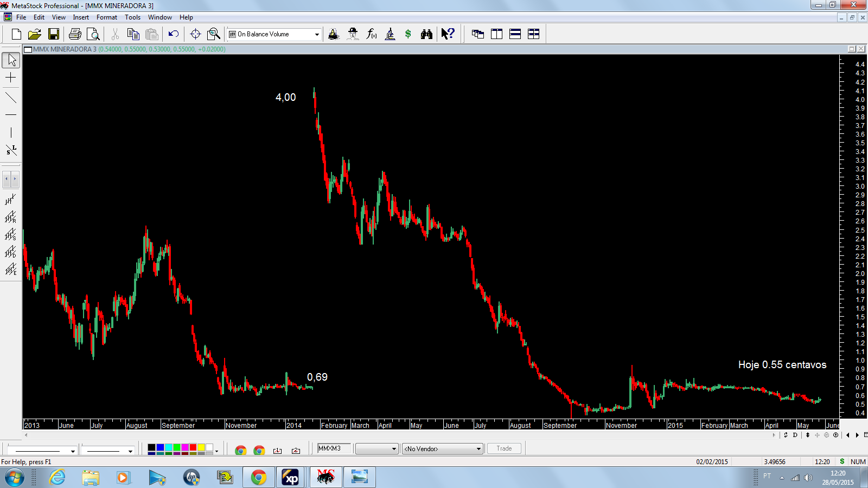Open Windows Start button

[14, 477]
